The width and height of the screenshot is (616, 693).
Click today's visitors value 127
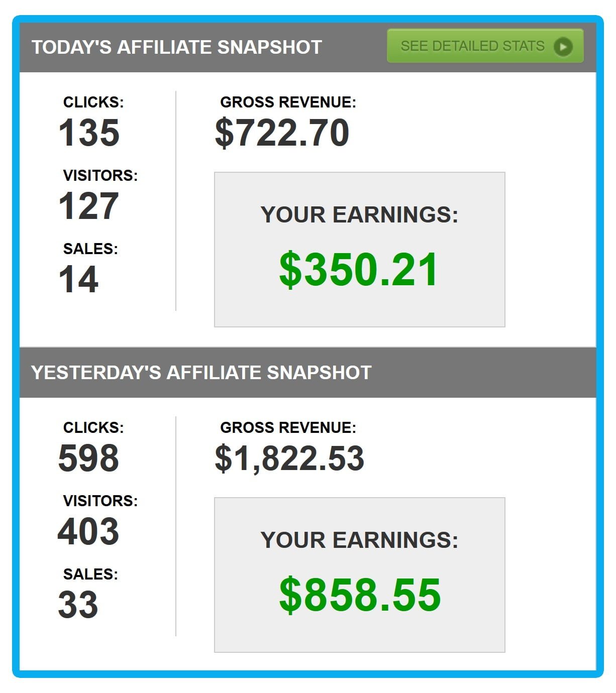coord(88,206)
